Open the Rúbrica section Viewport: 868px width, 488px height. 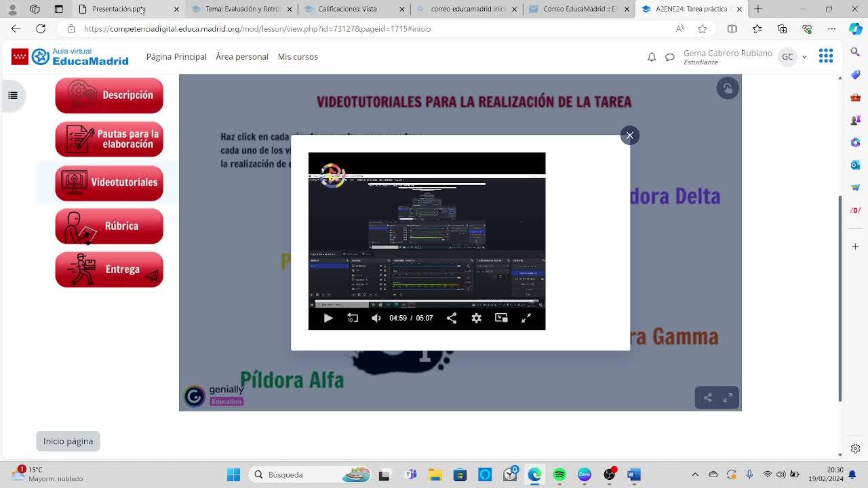[109, 226]
